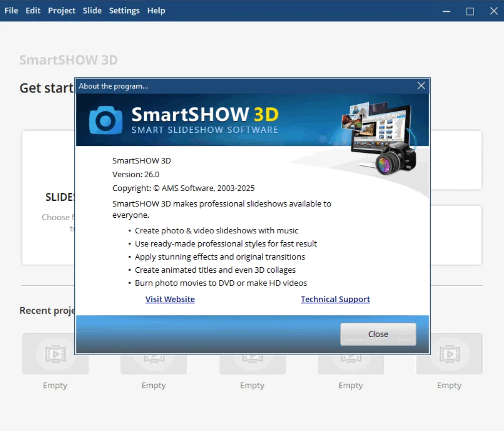Open the File menu

point(11,10)
